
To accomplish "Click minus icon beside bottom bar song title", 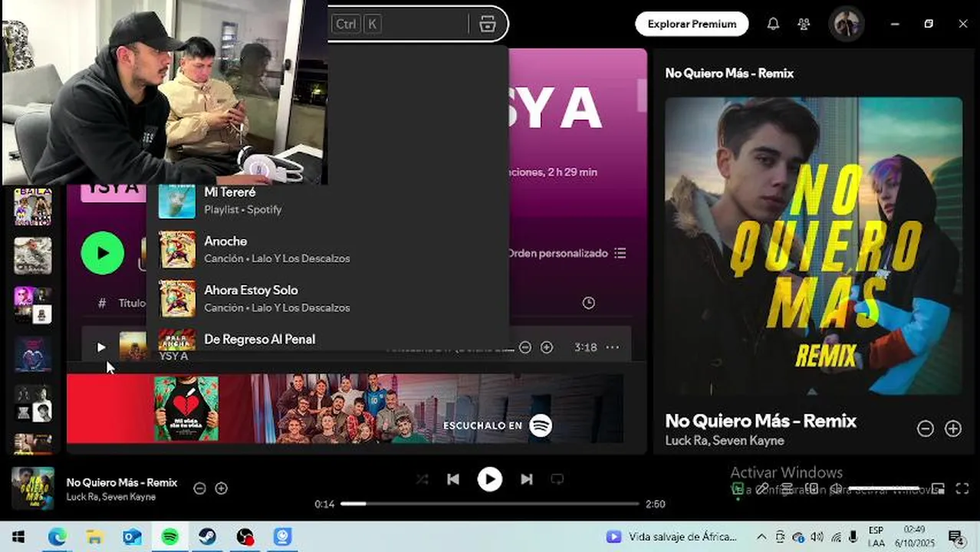I will coord(199,488).
